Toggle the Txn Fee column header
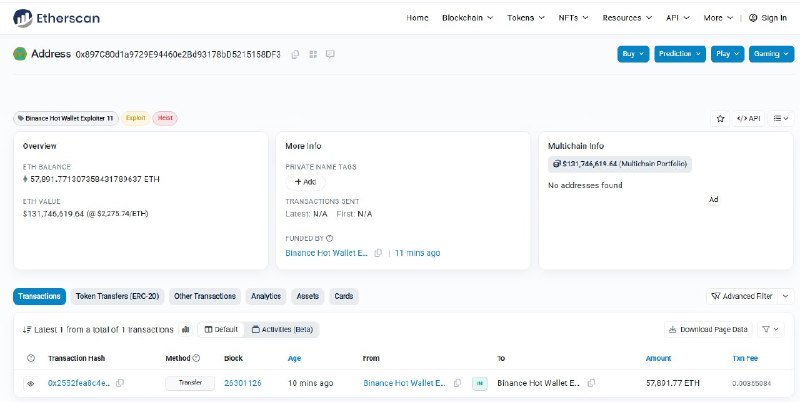 click(x=745, y=358)
